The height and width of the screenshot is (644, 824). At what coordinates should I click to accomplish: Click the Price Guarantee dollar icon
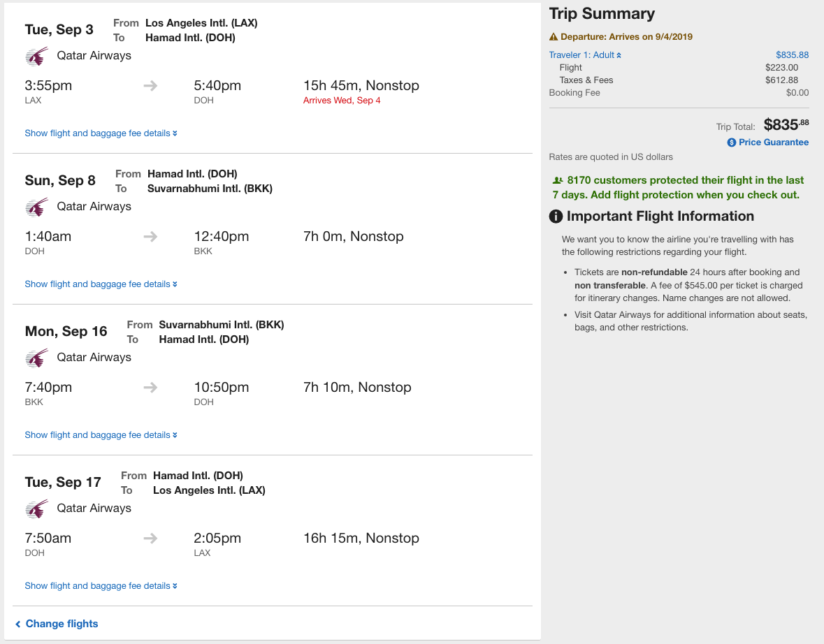click(732, 142)
